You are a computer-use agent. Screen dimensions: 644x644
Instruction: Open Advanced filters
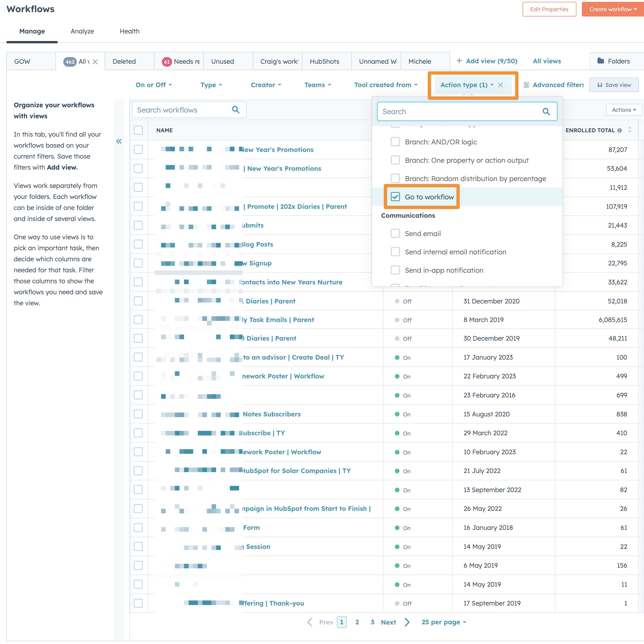[554, 85]
